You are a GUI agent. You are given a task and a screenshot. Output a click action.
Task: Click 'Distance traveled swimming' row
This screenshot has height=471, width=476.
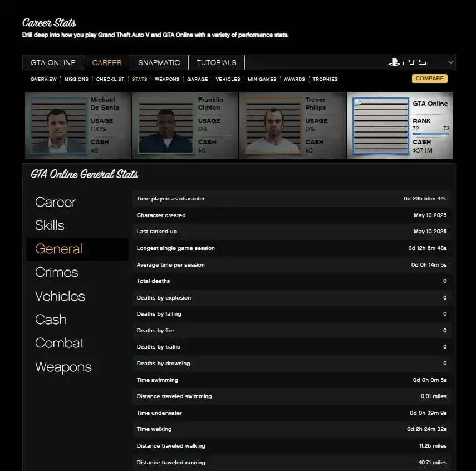292,396
